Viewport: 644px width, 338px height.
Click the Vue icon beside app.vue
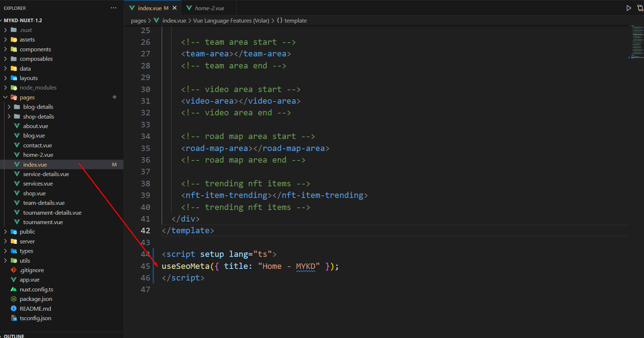pos(14,280)
